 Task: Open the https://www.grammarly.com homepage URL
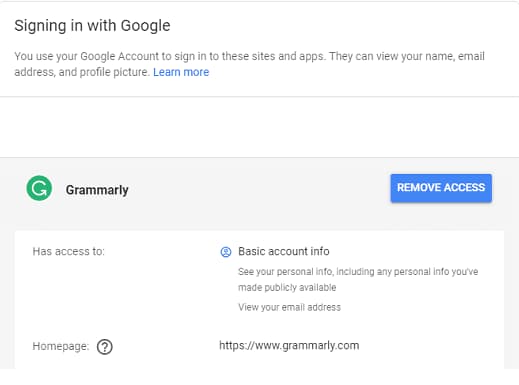point(289,346)
